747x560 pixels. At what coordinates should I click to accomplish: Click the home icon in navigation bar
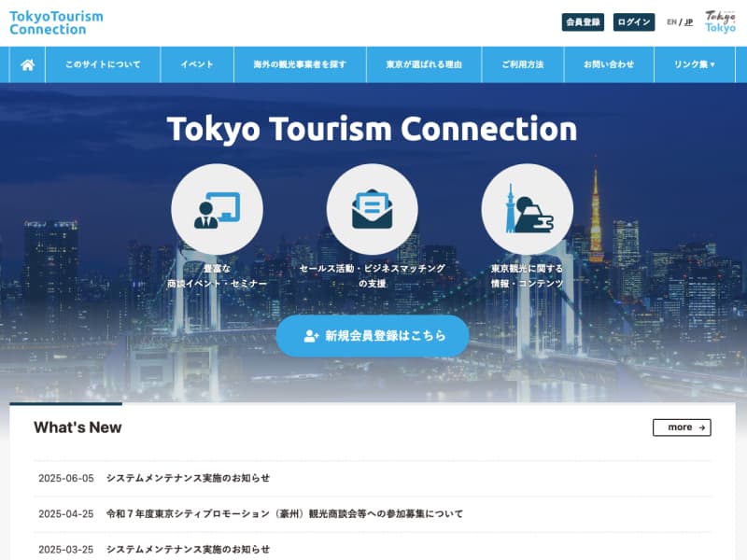coord(28,64)
